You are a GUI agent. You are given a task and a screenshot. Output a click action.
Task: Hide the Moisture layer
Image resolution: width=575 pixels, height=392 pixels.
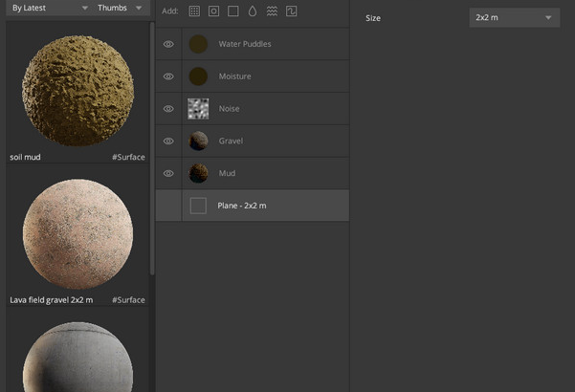[168, 76]
